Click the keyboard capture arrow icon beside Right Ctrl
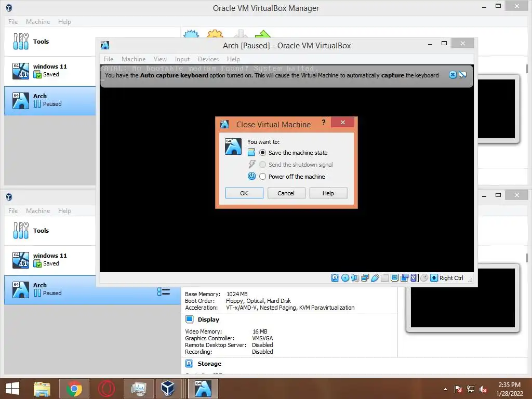The width and height of the screenshot is (532, 399). click(434, 278)
